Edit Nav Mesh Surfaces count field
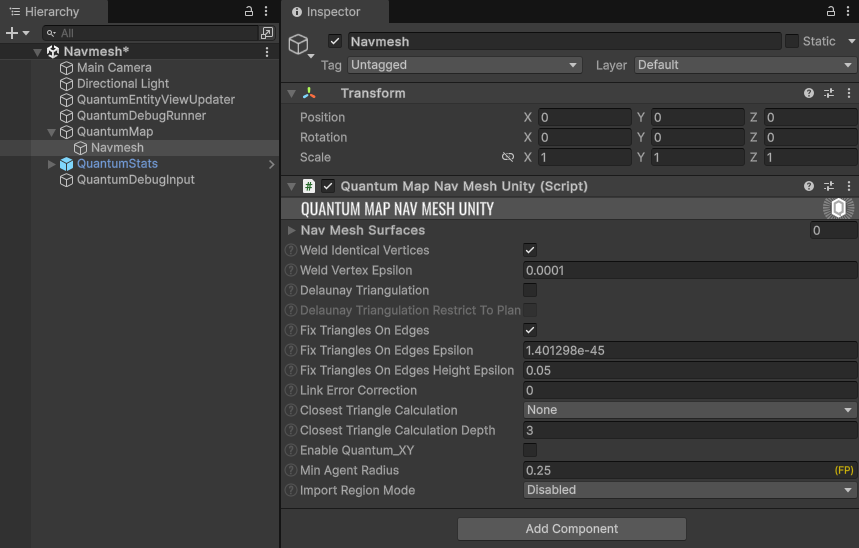Image resolution: width=859 pixels, height=548 pixels. [833, 231]
